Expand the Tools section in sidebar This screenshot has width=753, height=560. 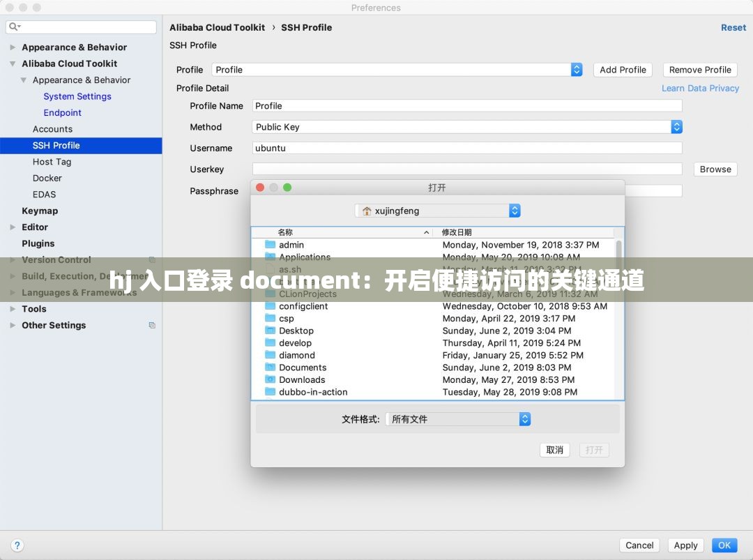(x=11, y=309)
